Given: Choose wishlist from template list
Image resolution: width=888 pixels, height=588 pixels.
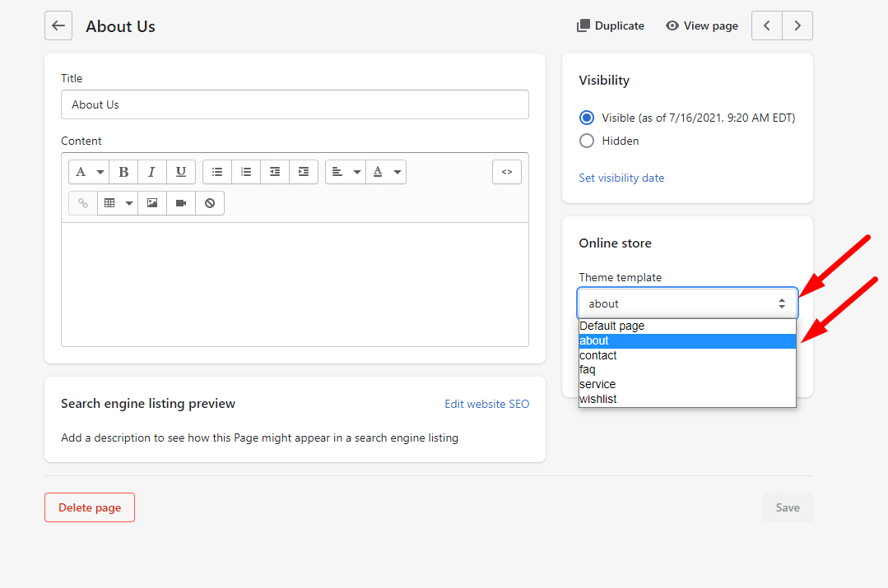Looking at the screenshot, I should [687, 399].
